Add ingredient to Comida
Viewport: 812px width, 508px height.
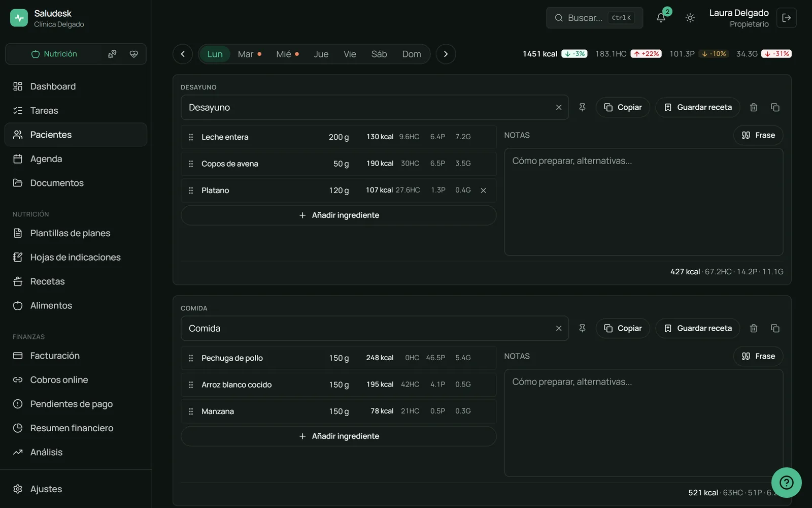(x=339, y=436)
